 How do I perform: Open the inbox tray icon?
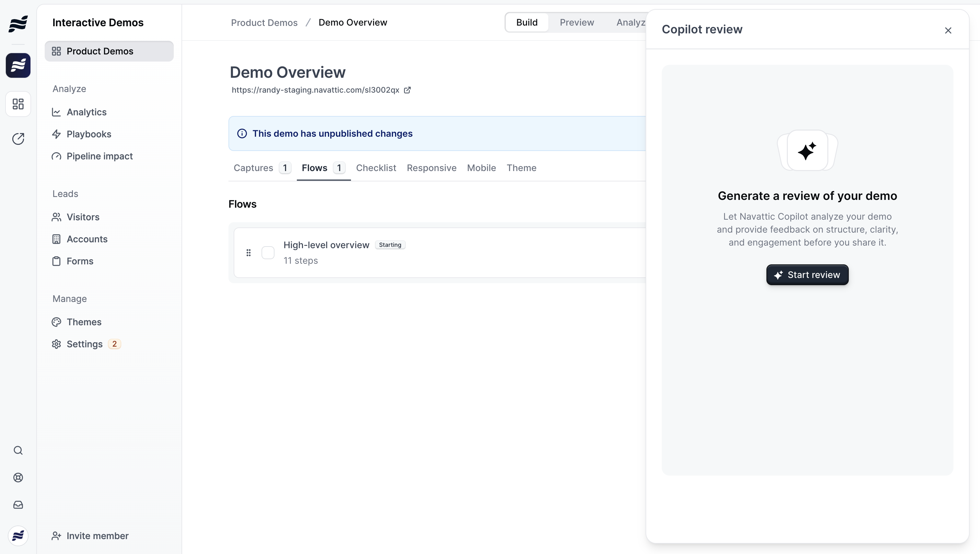18,505
